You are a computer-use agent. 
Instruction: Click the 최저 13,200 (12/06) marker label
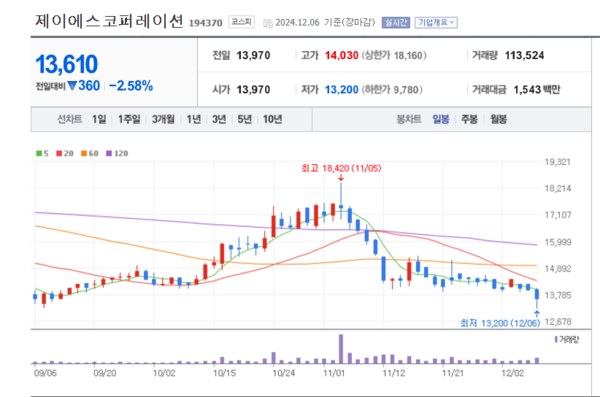click(x=500, y=323)
